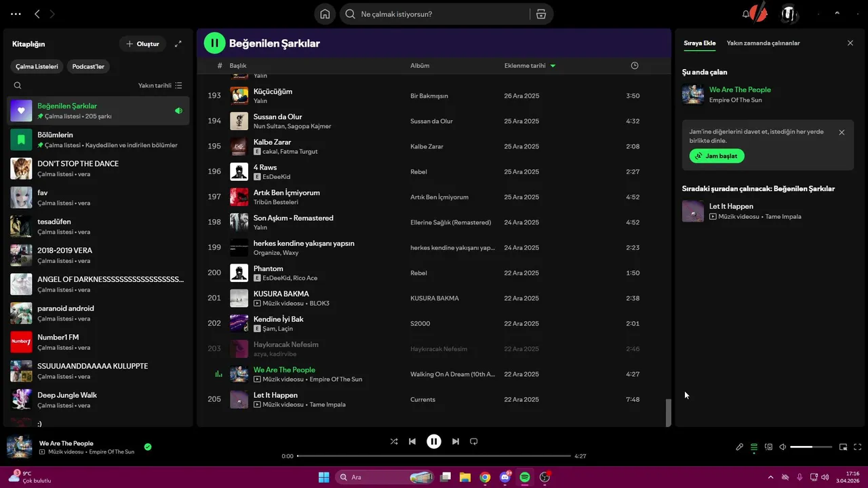Switch to Yakın zamanda çalınanlar tab
Image resolution: width=868 pixels, height=488 pixels.
pyautogui.click(x=763, y=43)
